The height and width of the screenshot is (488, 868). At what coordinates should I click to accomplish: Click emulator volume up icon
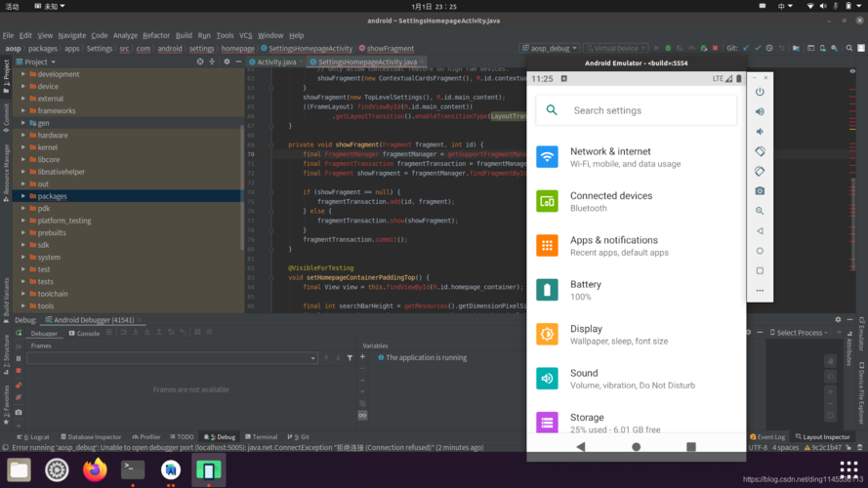tap(760, 112)
